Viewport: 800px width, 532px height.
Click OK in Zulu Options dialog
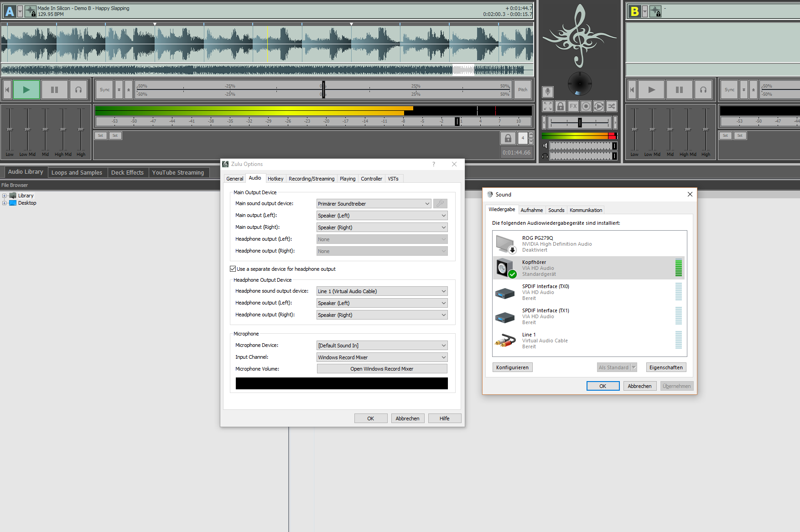pos(371,418)
